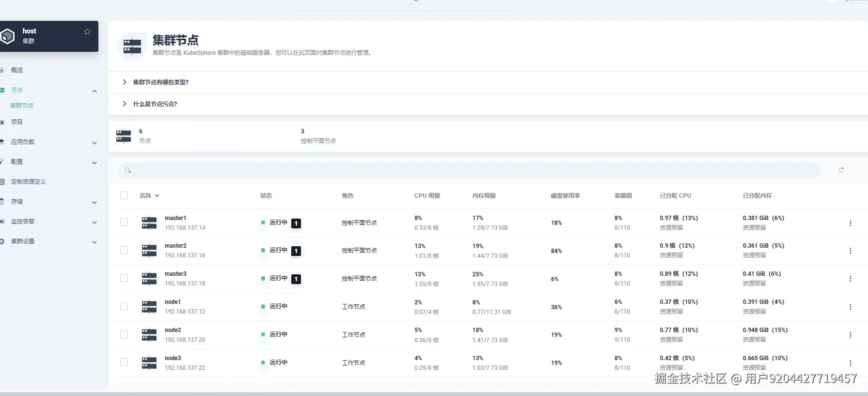Click the server icon for node1
The height and width of the screenshot is (396, 868).
pyautogui.click(x=149, y=307)
